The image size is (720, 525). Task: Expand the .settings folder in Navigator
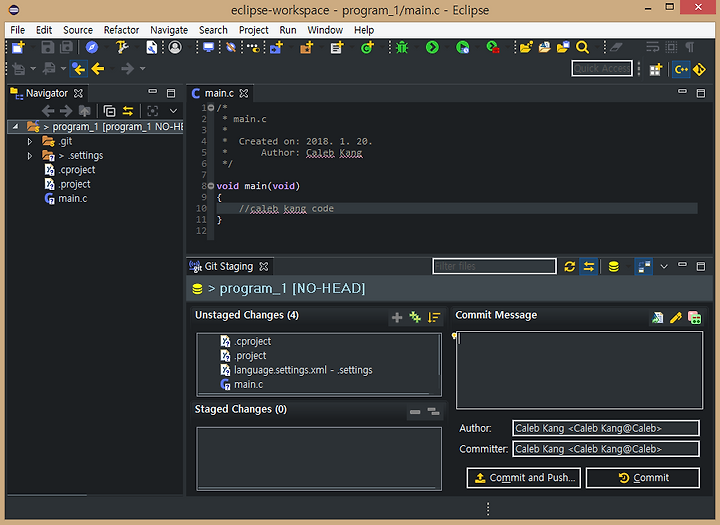pos(30,156)
